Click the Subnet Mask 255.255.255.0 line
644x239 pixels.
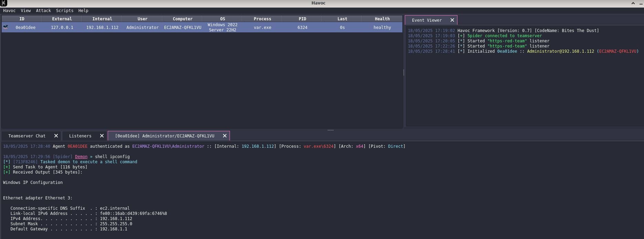pyautogui.click(x=71, y=224)
